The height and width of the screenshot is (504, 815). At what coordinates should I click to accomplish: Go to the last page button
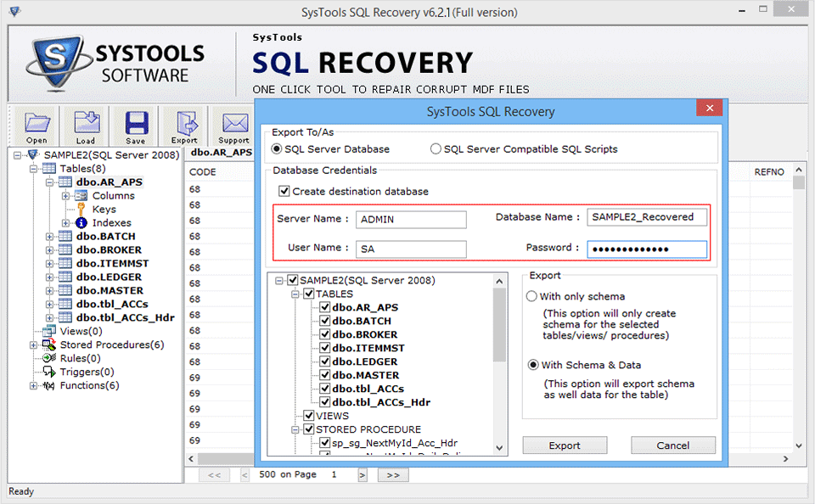393,475
